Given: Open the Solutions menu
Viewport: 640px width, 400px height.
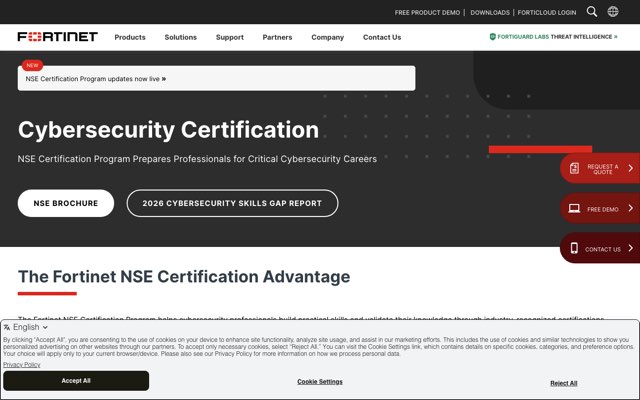Looking at the screenshot, I should [180, 37].
